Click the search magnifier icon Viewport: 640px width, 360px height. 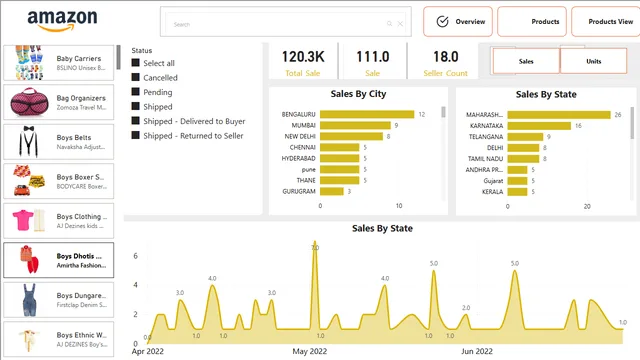tap(389, 24)
